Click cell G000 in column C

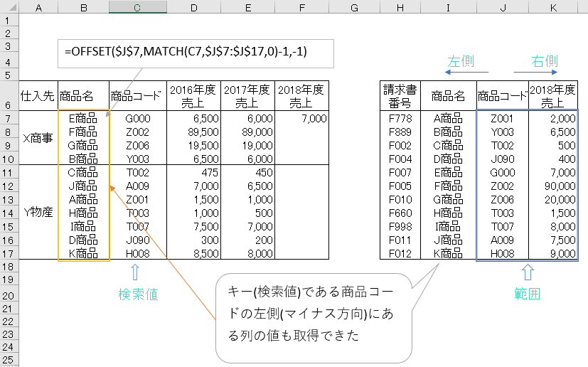tap(138, 119)
